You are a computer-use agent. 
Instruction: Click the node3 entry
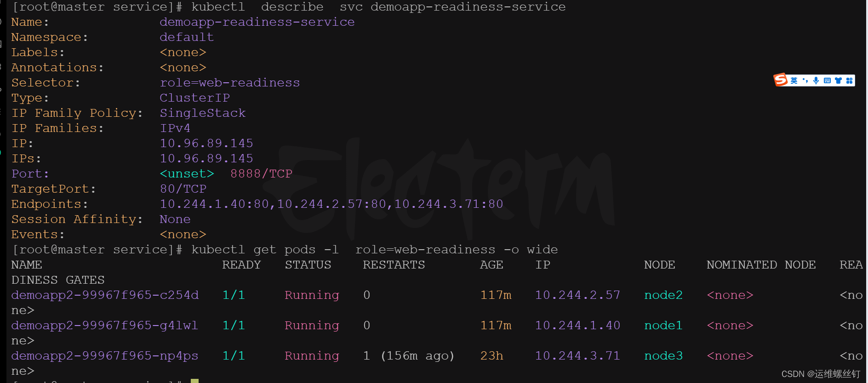tap(663, 356)
